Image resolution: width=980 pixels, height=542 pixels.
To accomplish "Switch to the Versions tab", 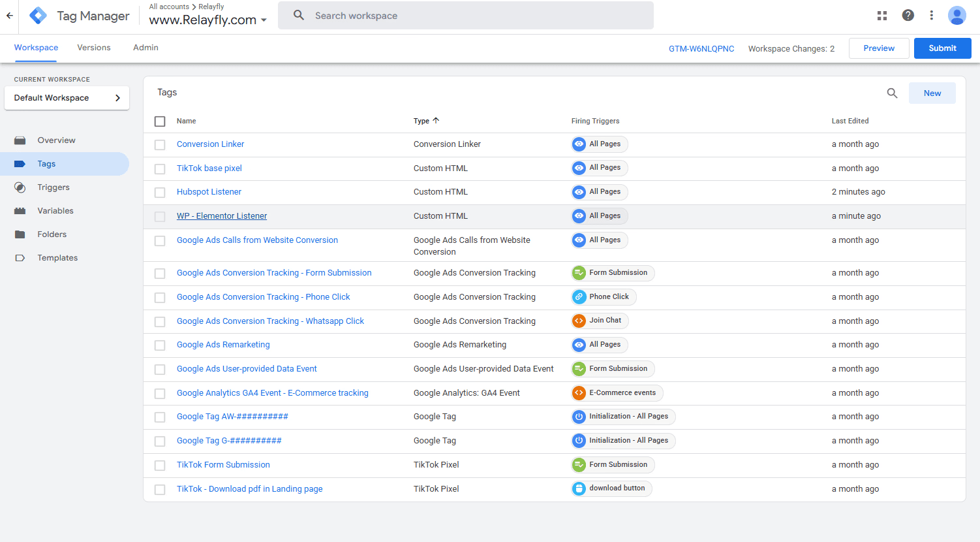I will click(x=94, y=48).
